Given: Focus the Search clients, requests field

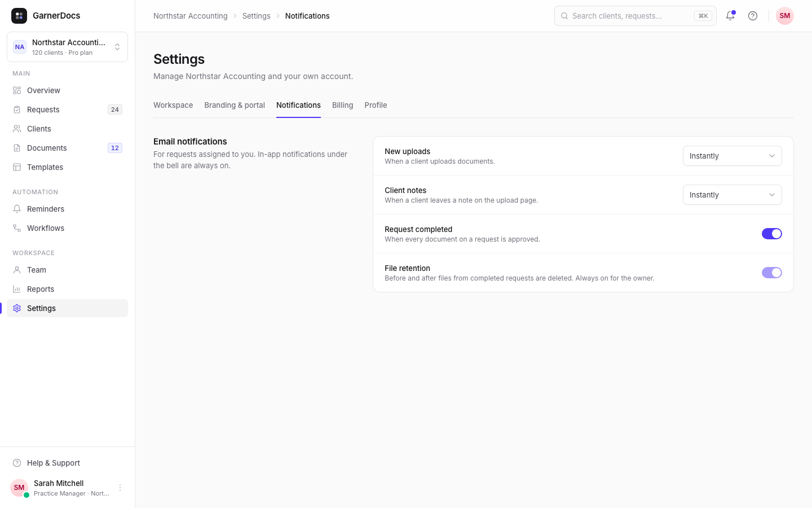Looking at the screenshot, I should [x=636, y=16].
